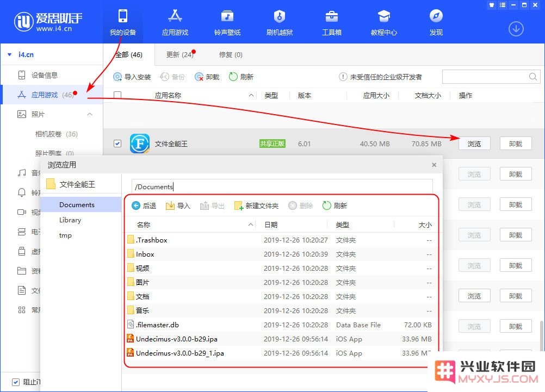Open the download manager arrow icon
The image size is (545, 392).
[516, 29]
